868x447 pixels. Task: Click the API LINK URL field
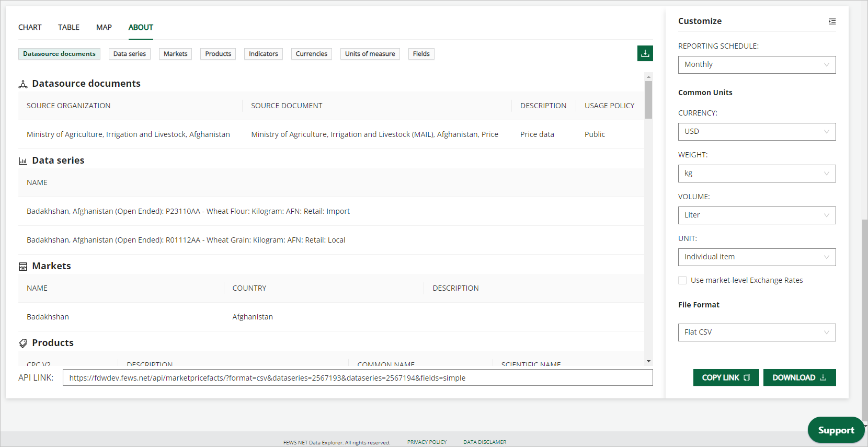(x=357, y=378)
